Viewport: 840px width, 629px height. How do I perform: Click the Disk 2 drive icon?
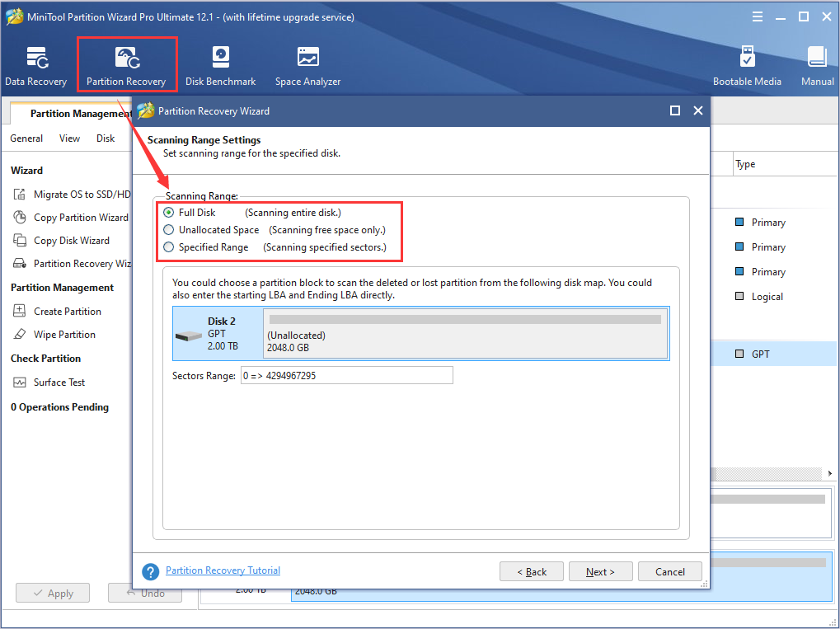tap(189, 336)
